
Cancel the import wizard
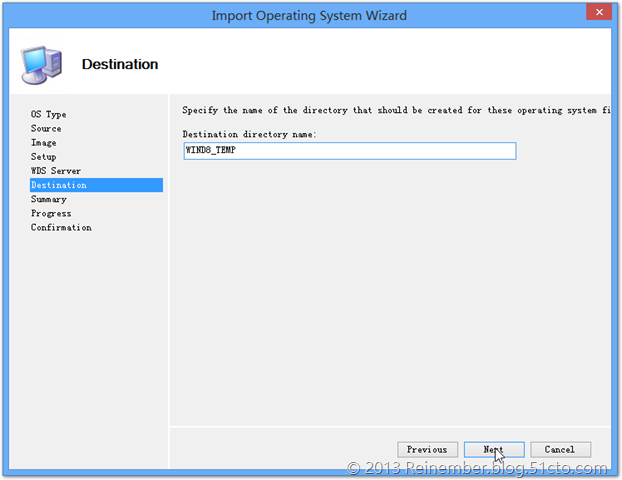560,449
